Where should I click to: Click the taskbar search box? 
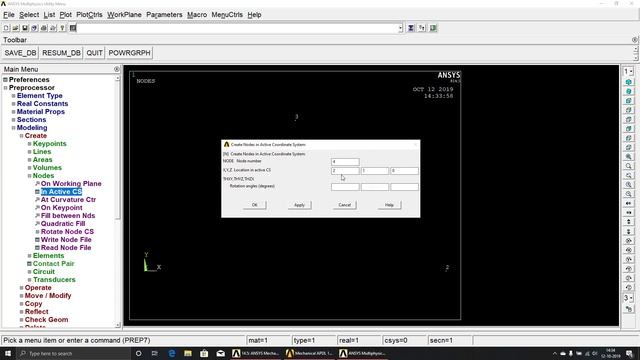click(73, 353)
